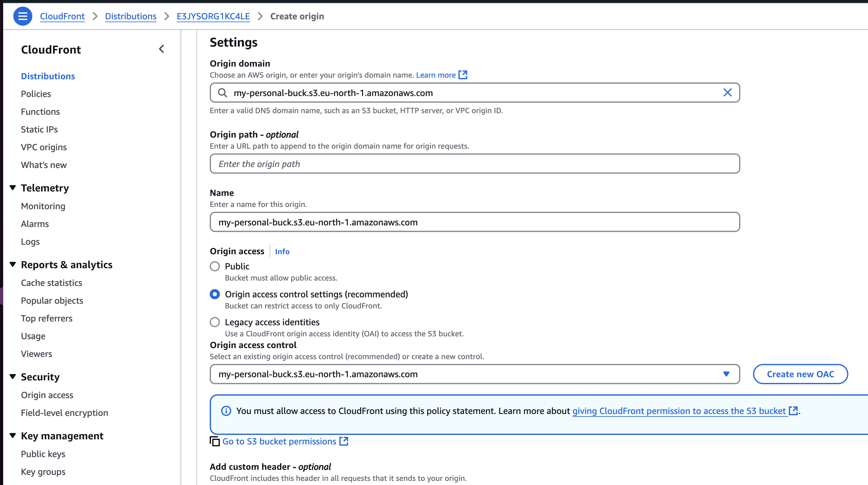The image size is (868, 485).
Task: Collapse the CloudFront side panel arrow
Action: point(162,49)
